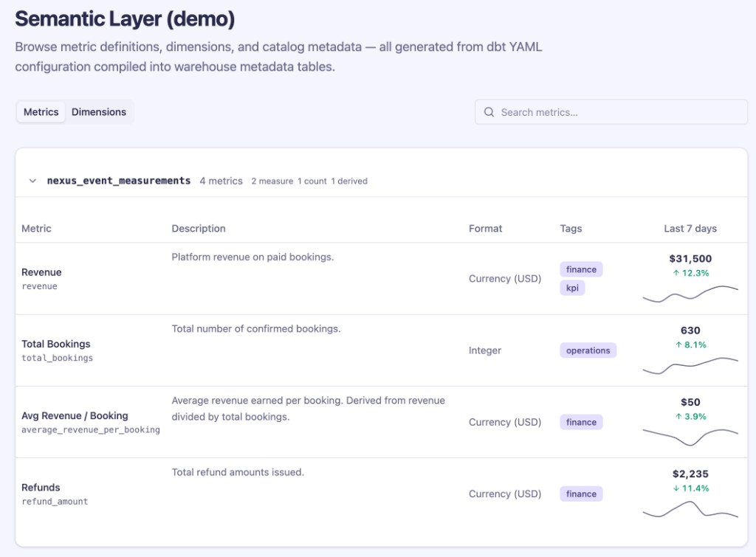Open the Revenue metric name
This screenshot has height=557, width=756.
coord(41,272)
